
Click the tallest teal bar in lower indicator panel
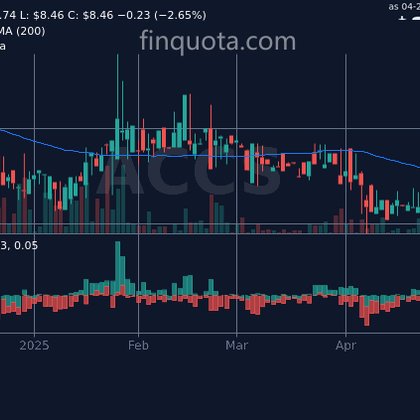[x=118, y=266]
